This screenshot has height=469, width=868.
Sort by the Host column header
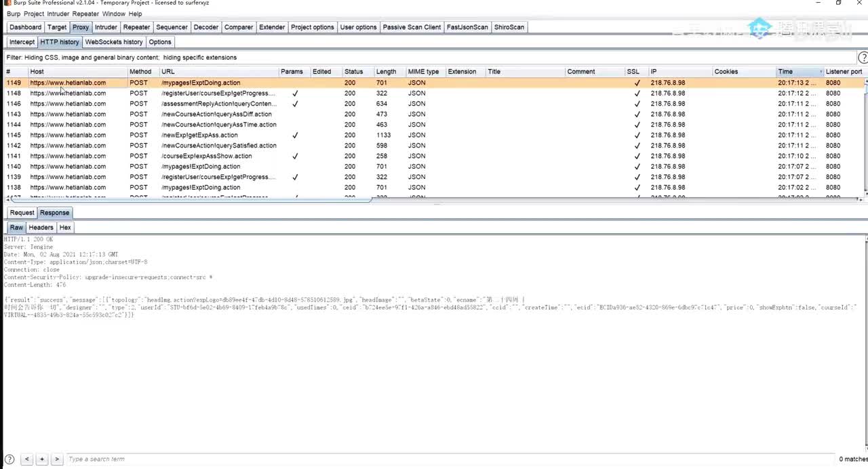(77, 72)
